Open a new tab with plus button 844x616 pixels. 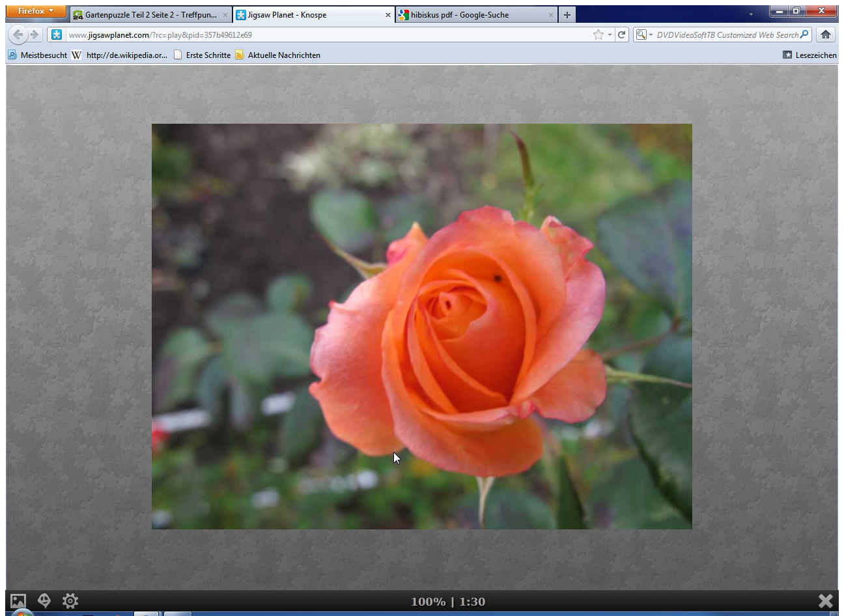(567, 15)
